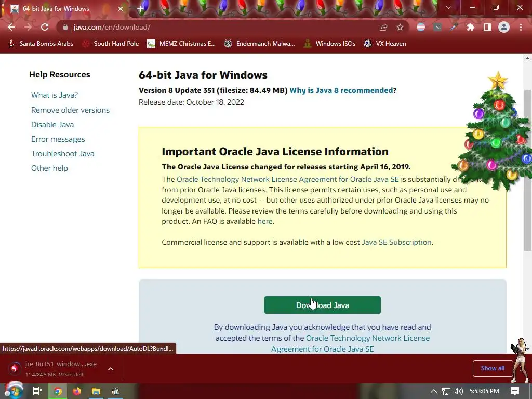Open the Windows Start button
Image resolution: width=532 pixels, height=399 pixels.
pyautogui.click(x=14, y=391)
